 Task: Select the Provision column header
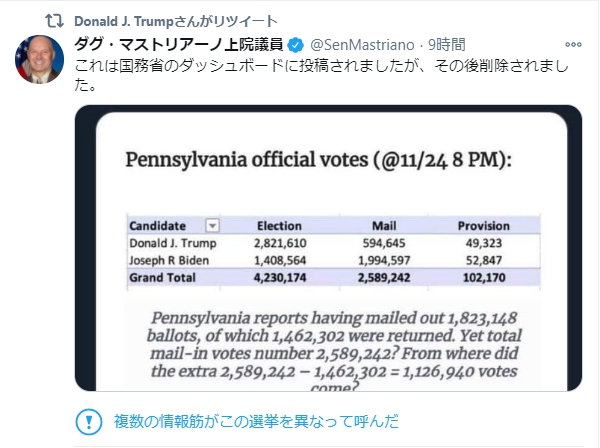click(484, 226)
